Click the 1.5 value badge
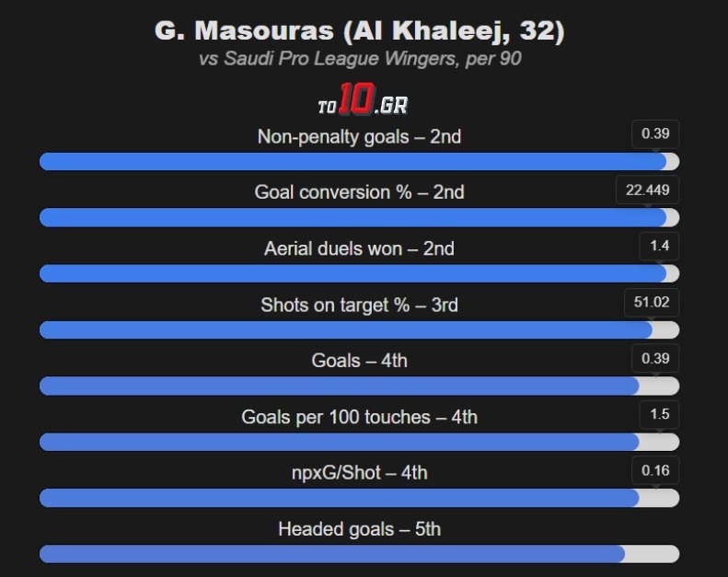 pyautogui.click(x=659, y=415)
